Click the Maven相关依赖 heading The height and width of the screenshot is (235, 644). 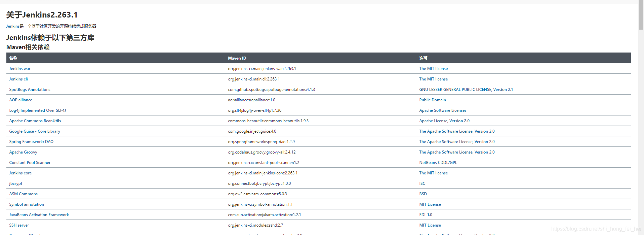[28, 47]
